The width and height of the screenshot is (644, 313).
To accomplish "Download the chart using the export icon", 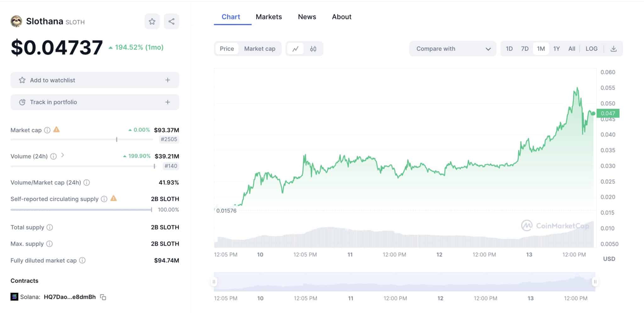I will [x=613, y=48].
